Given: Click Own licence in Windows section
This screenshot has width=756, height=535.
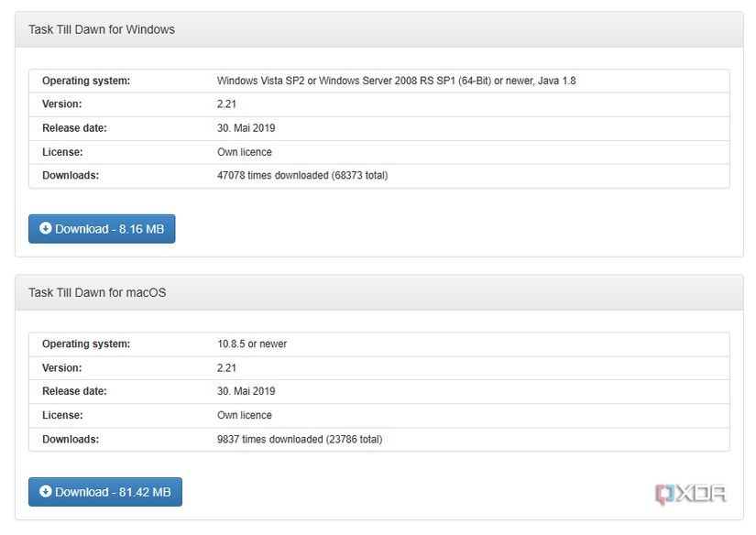Looking at the screenshot, I should pyautogui.click(x=245, y=152).
